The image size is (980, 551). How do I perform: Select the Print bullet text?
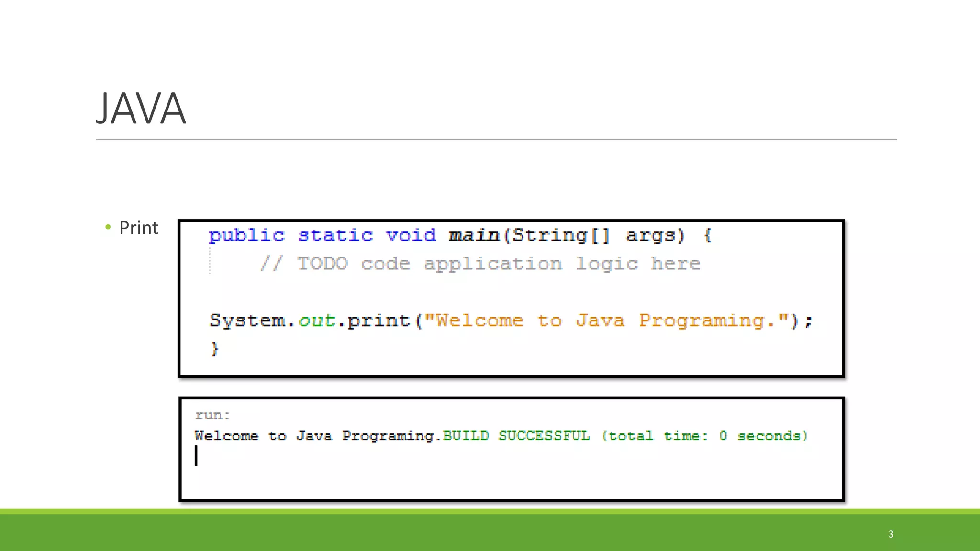138,228
